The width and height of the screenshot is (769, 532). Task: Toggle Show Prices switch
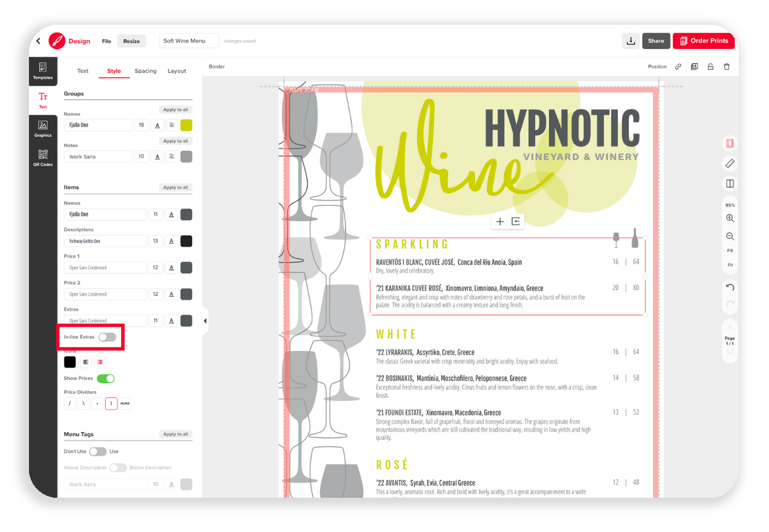click(x=105, y=378)
